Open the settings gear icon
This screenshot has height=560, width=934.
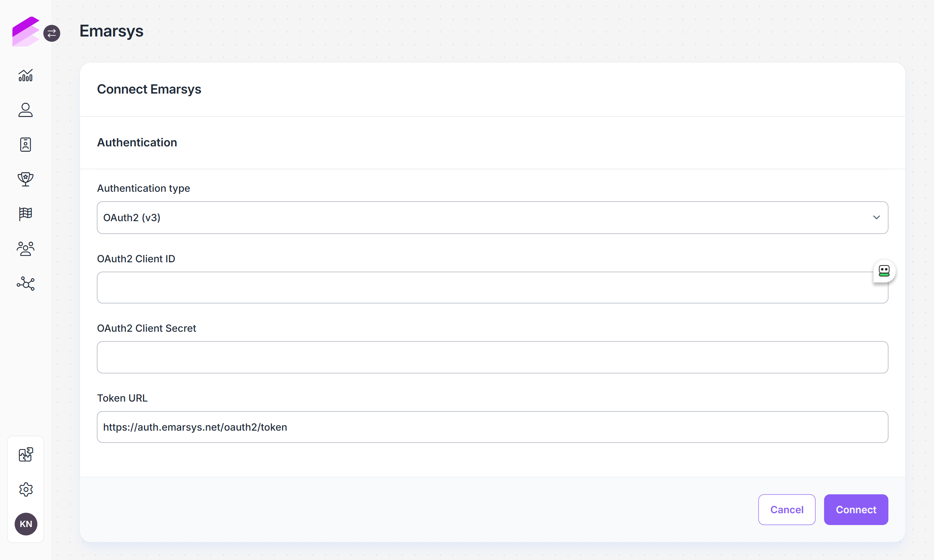[x=26, y=489]
